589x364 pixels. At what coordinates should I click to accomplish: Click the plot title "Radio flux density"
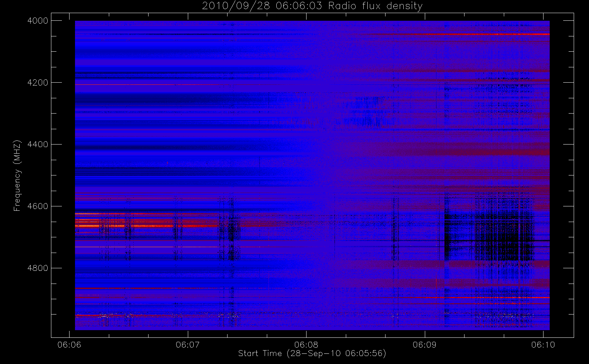[x=375, y=6]
